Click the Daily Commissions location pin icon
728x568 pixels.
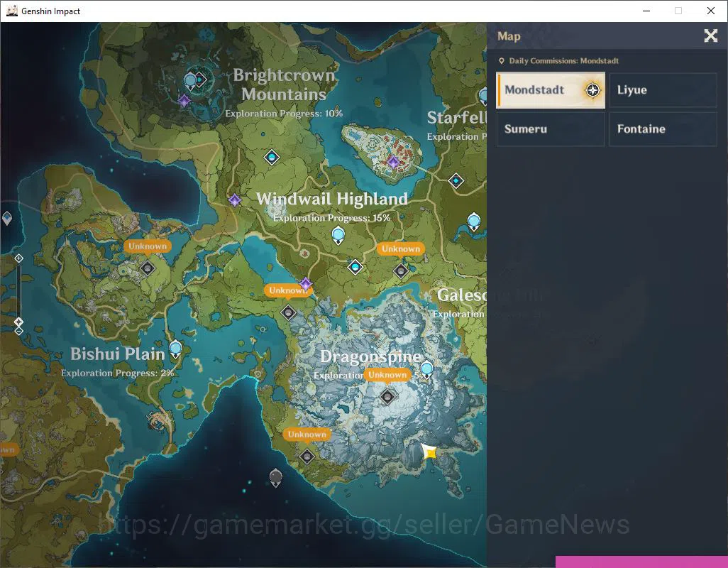point(502,61)
